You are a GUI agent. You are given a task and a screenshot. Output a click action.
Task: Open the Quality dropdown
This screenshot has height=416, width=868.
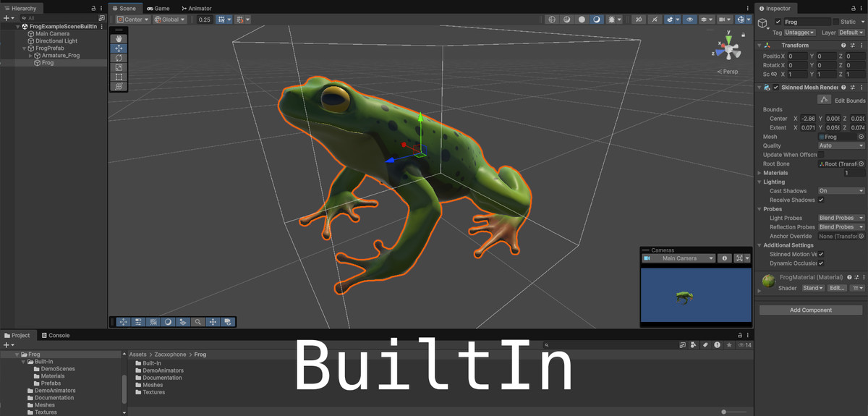pyautogui.click(x=841, y=145)
